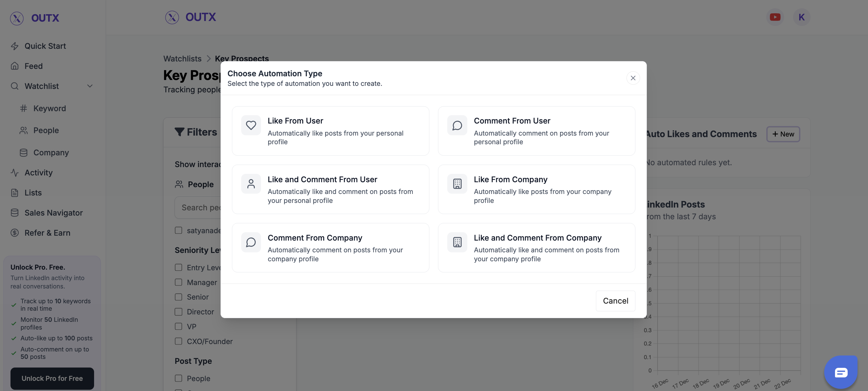Viewport: 868px width, 391px height.
Task: Open the chat support widget
Action: tap(841, 372)
